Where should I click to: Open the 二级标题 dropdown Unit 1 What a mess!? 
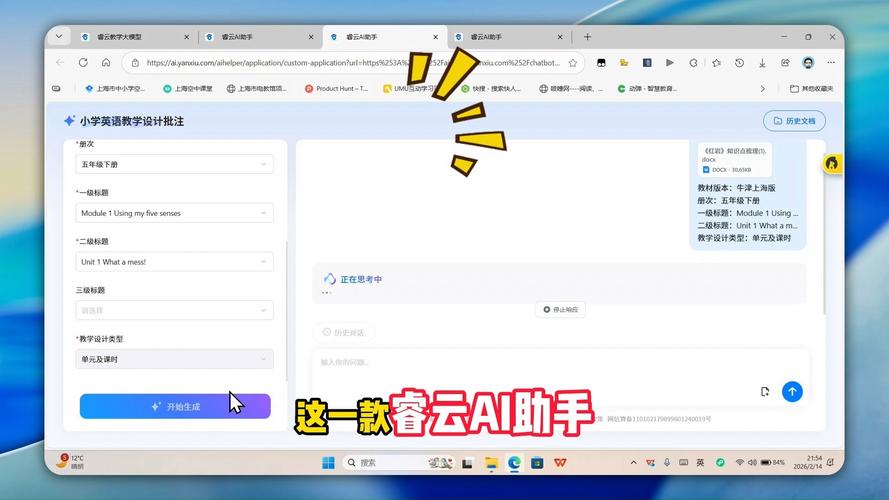coord(174,261)
